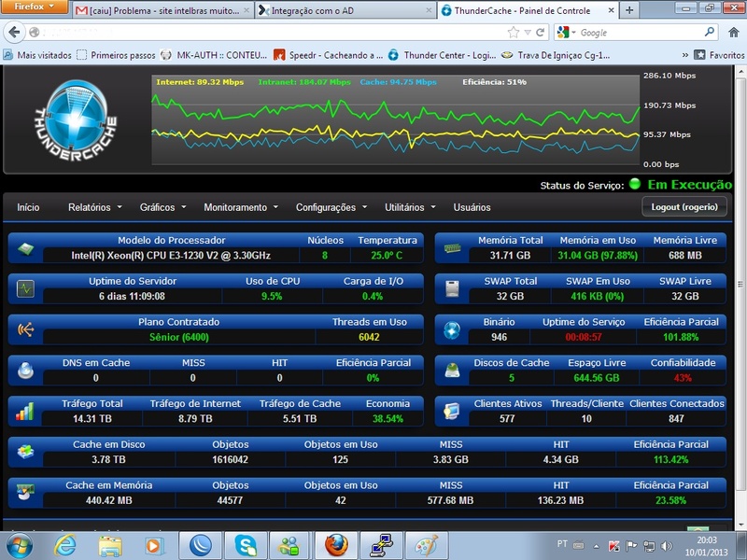Click the Plano Contratado network icon
Viewport: 747px width, 560px height.
click(x=26, y=329)
